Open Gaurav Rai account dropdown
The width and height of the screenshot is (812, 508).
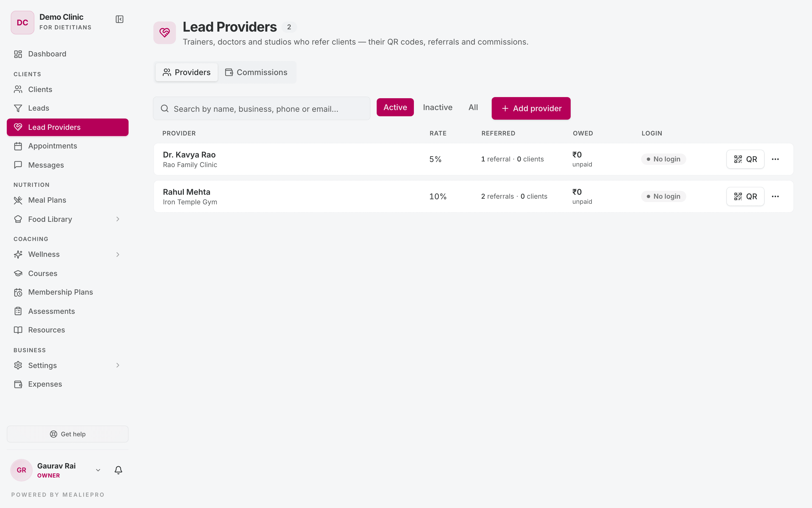pyautogui.click(x=98, y=470)
